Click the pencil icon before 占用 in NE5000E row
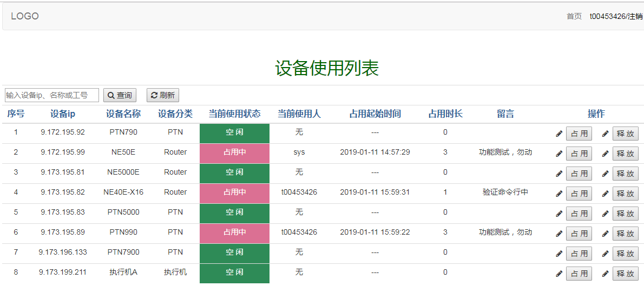644x286 pixels. [559, 174]
